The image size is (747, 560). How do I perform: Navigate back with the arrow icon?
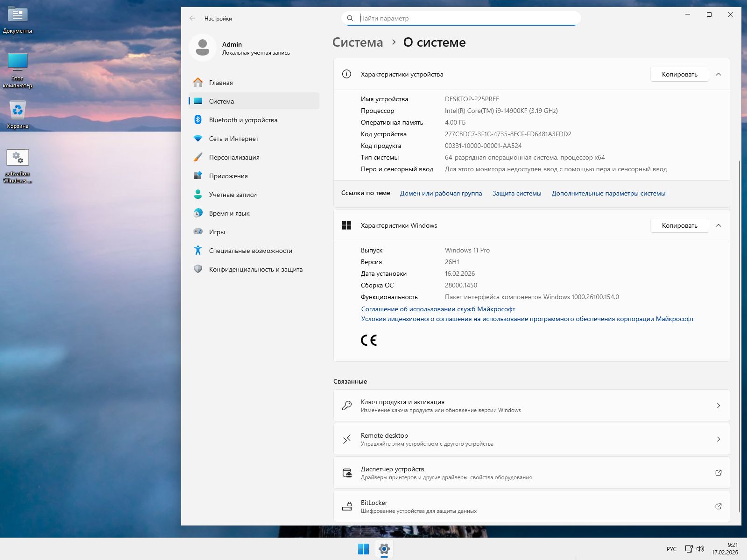coord(192,18)
